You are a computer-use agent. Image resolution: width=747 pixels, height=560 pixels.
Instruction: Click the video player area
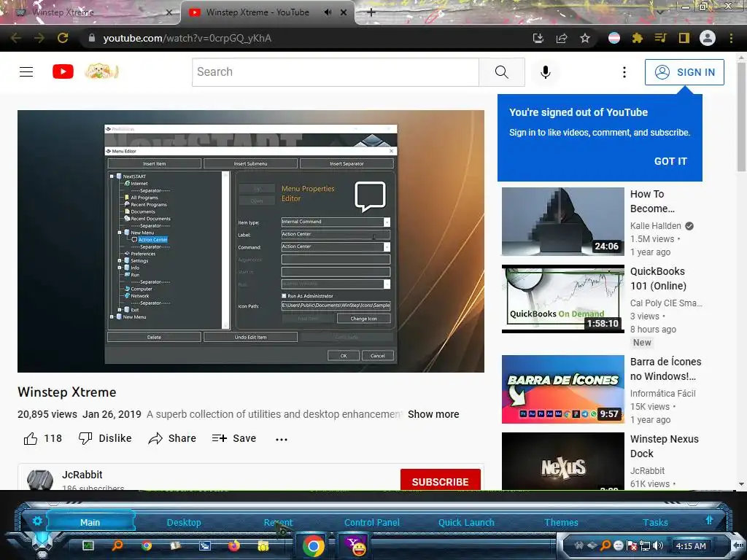251,241
